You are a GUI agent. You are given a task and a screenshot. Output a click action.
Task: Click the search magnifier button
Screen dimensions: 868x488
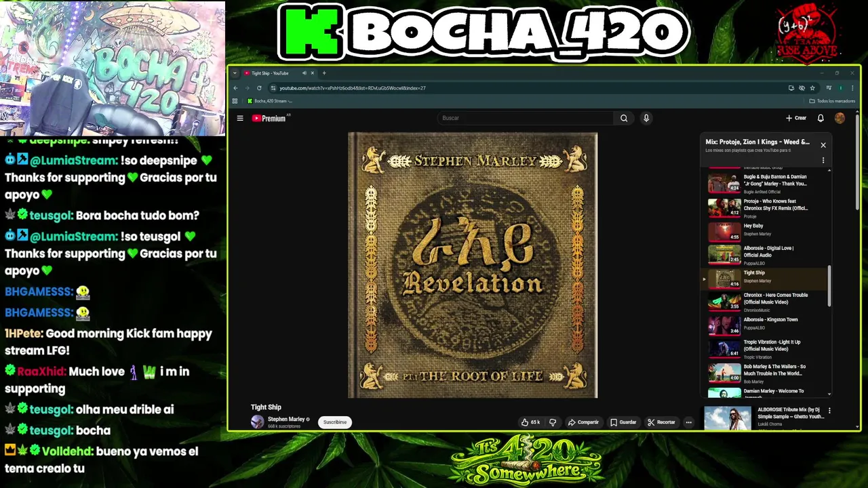624,118
